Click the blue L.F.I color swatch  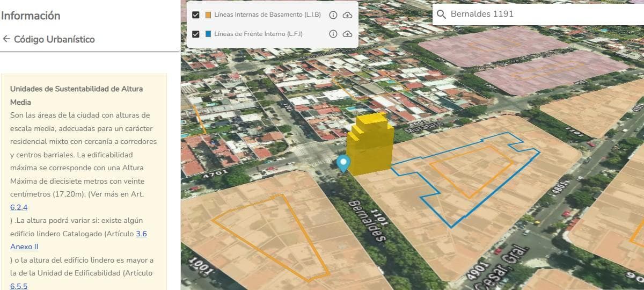pyautogui.click(x=208, y=34)
